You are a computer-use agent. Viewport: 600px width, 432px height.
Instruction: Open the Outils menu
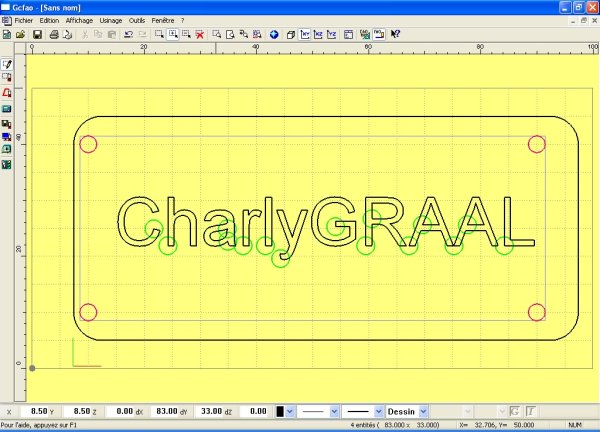click(137, 21)
